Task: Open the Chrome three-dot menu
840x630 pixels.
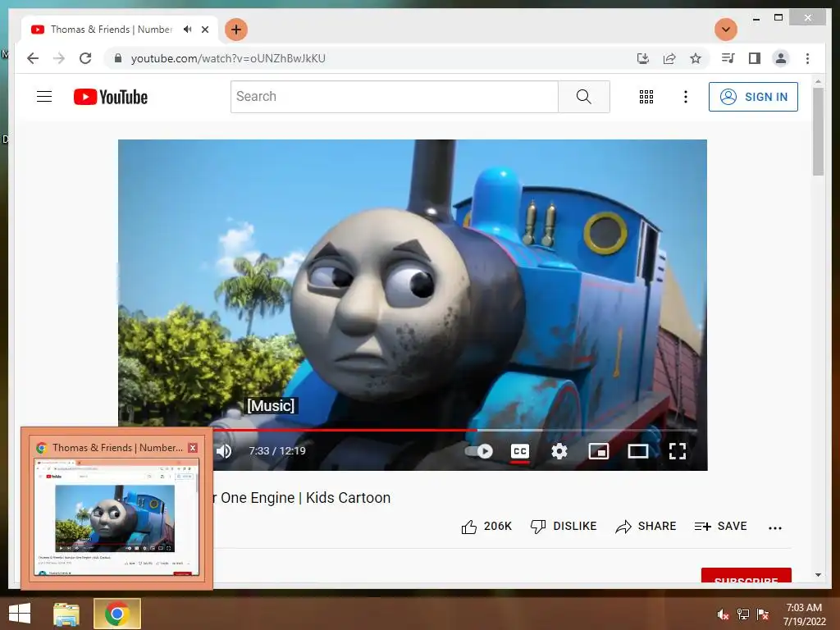Action: click(x=807, y=58)
